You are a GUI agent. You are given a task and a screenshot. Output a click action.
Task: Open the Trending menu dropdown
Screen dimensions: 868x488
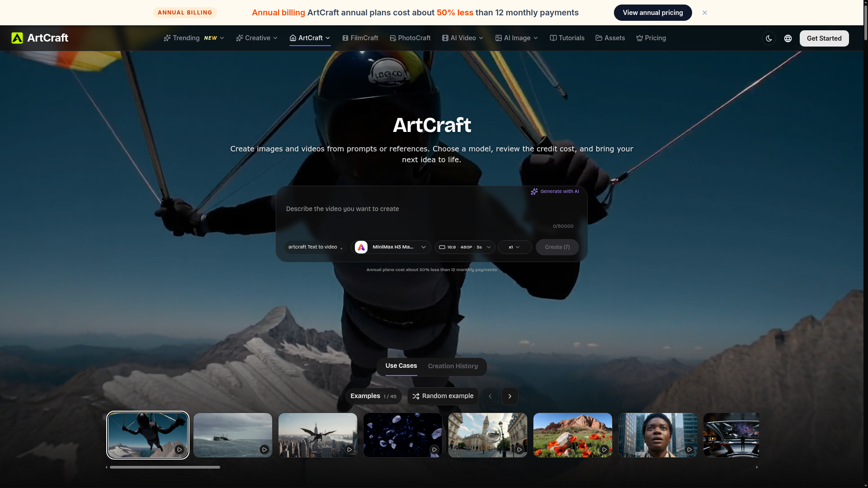[194, 38]
